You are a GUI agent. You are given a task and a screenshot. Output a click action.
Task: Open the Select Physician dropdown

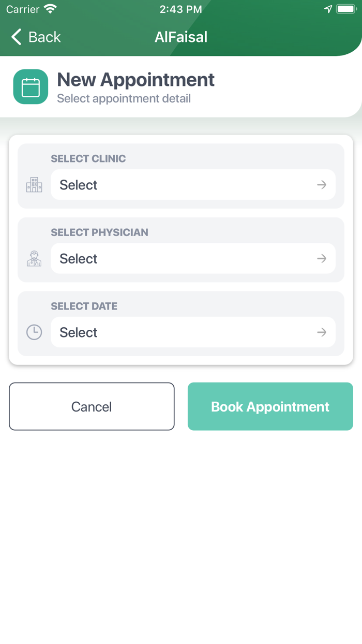click(193, 258)
